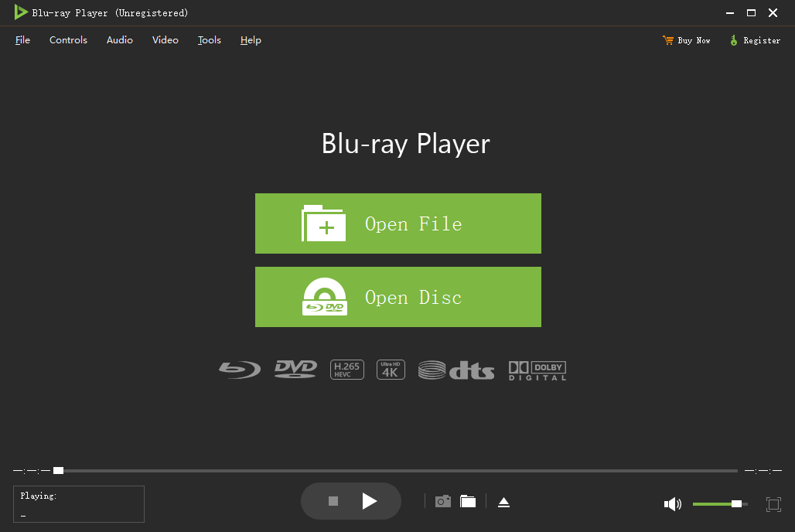This screenshot has height=532, width=795.
Task: Open the Audio menu
Action: click(x=120, y=40)
